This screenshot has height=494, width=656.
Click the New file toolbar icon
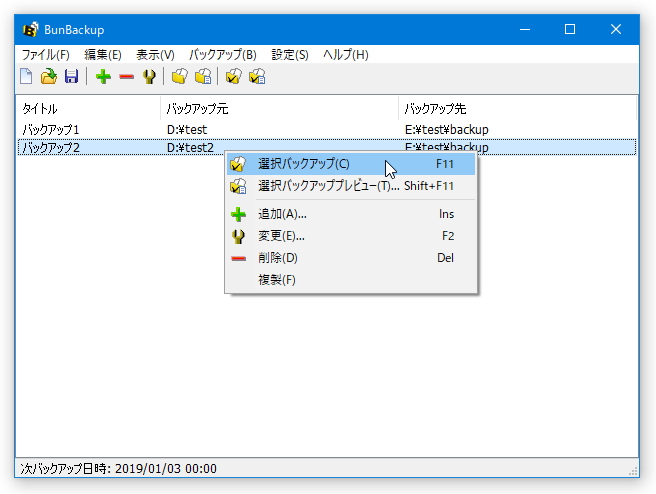click(26, 77)
